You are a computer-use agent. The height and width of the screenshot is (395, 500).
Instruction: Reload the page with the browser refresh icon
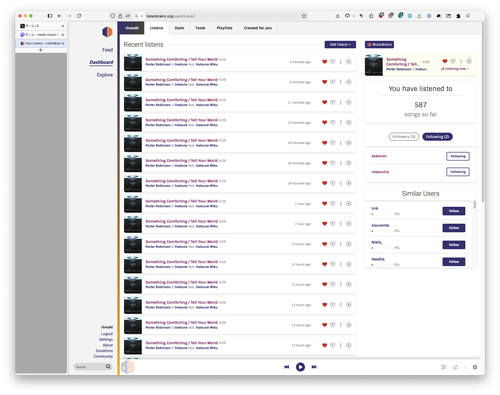point(79,16)
